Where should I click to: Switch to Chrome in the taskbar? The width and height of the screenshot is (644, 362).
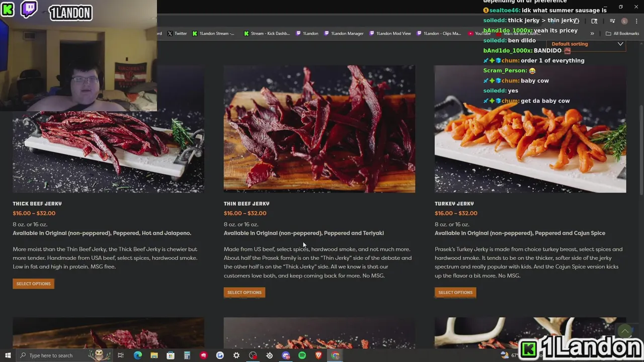[x=335, y=355]
